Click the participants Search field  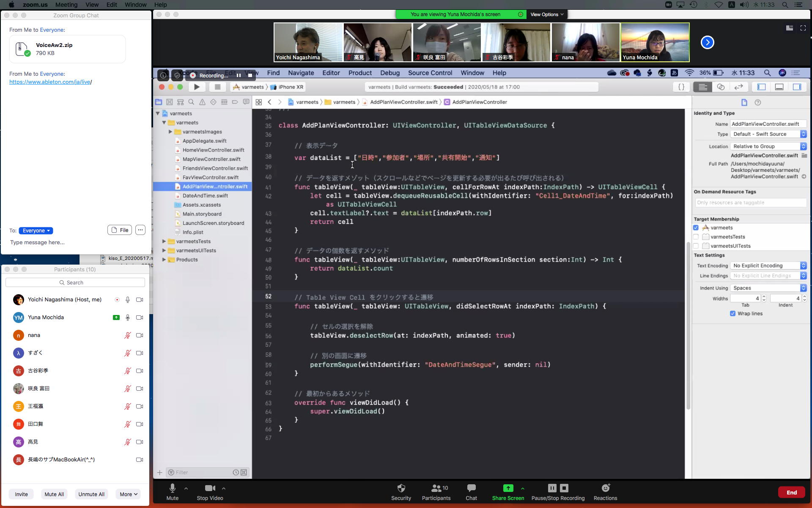point(75,282)
